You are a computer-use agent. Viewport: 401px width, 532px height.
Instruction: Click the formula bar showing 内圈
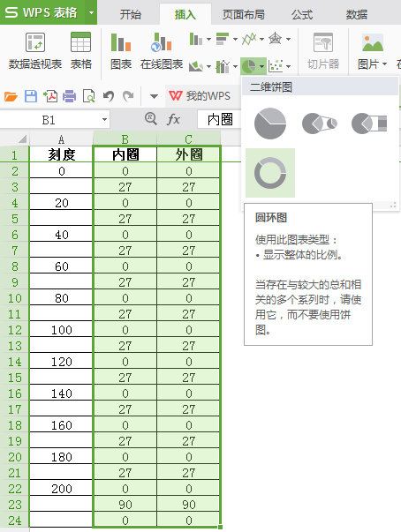click(x=219, y=119)
